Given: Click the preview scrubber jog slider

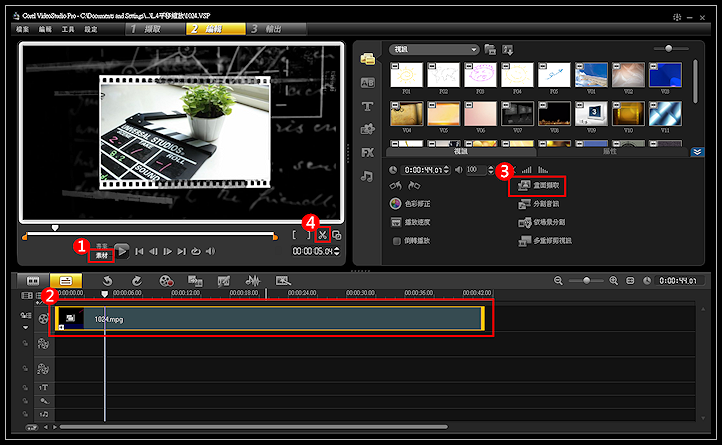Looking at the screenshot, I should [55, 228].
